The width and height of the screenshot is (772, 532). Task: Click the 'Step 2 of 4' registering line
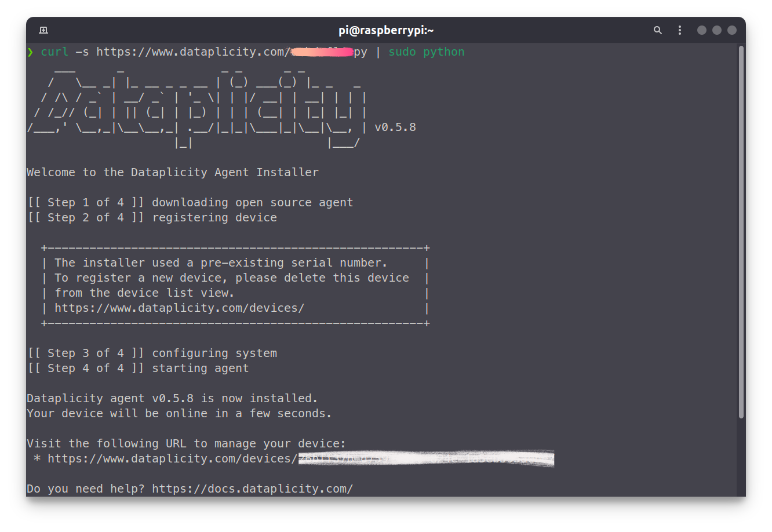click(x=152, y=217)
